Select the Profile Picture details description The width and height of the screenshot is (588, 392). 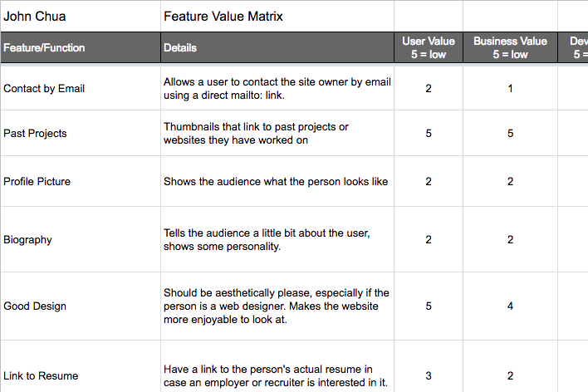coord(276,182)
